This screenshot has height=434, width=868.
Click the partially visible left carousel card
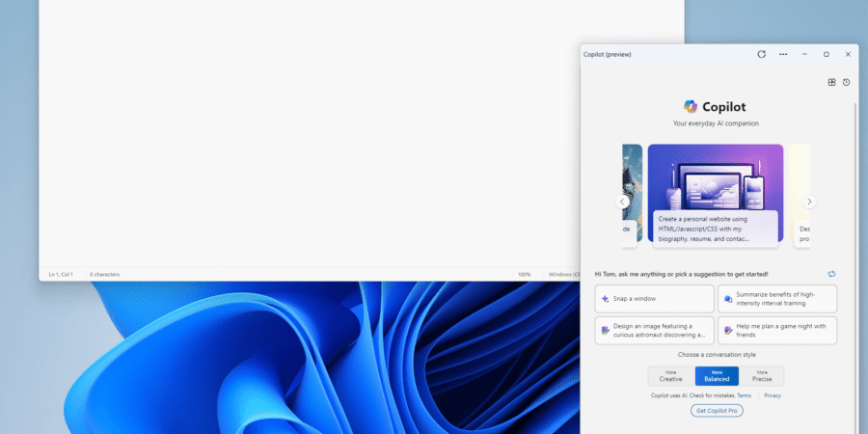[x=632, y=194]
